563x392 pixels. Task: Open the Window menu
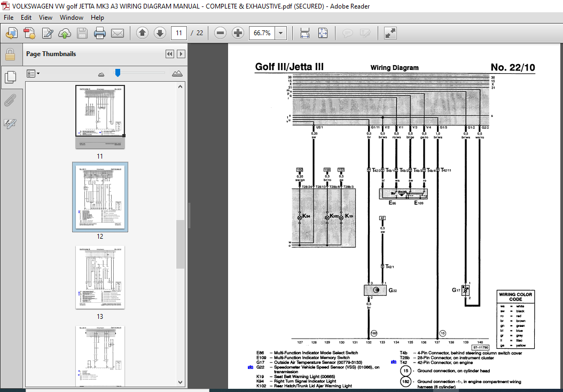[x=72, y=17]
